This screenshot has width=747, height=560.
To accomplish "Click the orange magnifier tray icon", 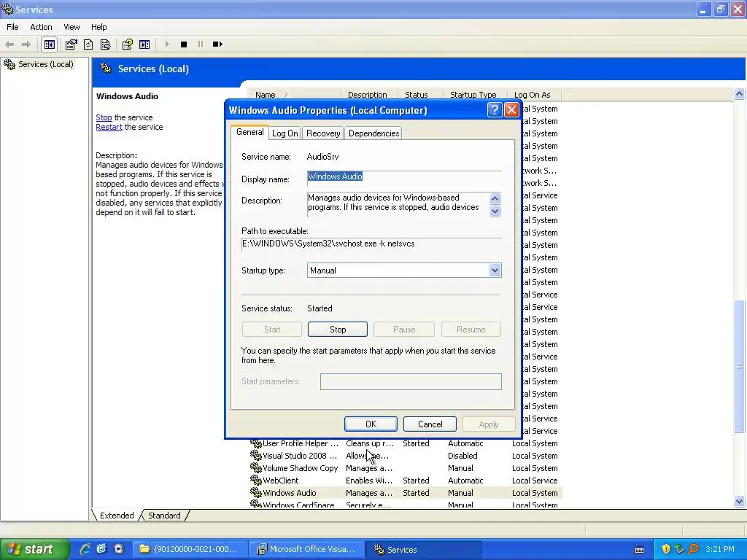I will (x=693, y=549).
